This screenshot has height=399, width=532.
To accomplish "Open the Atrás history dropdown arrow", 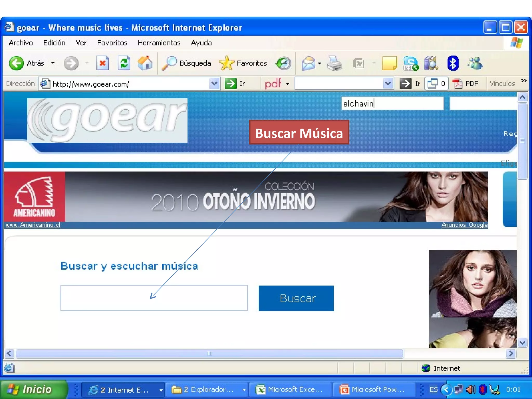I will coord(53,63).
